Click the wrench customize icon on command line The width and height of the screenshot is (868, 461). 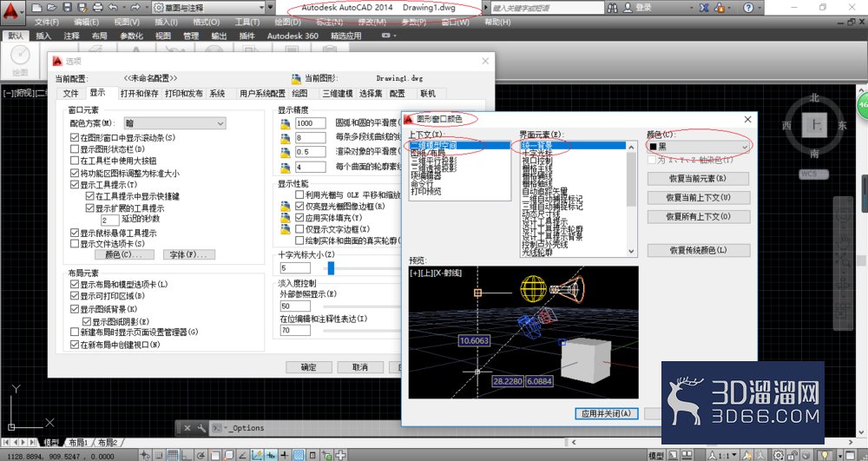point(201,428)
